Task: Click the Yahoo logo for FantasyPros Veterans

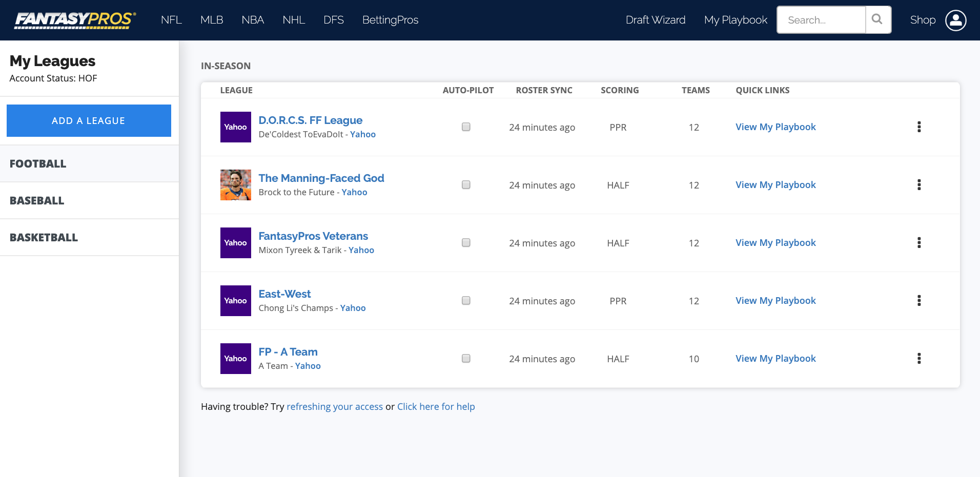Action: click(x=236, y=243)
